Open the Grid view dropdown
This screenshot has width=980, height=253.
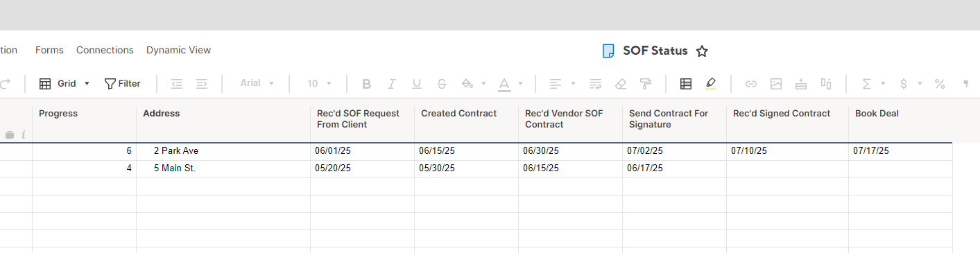65,84
